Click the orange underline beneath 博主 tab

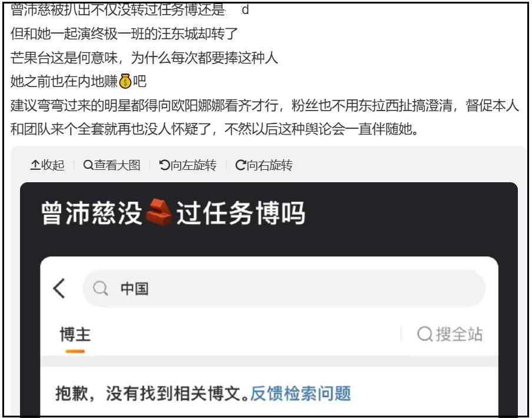coord(75,352)
